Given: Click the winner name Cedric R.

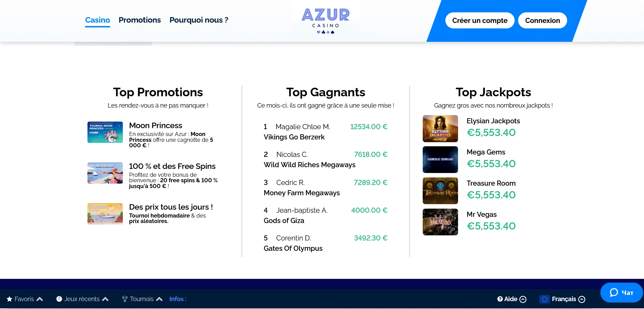Looking at the screenshot, I should tap(290, 183).
